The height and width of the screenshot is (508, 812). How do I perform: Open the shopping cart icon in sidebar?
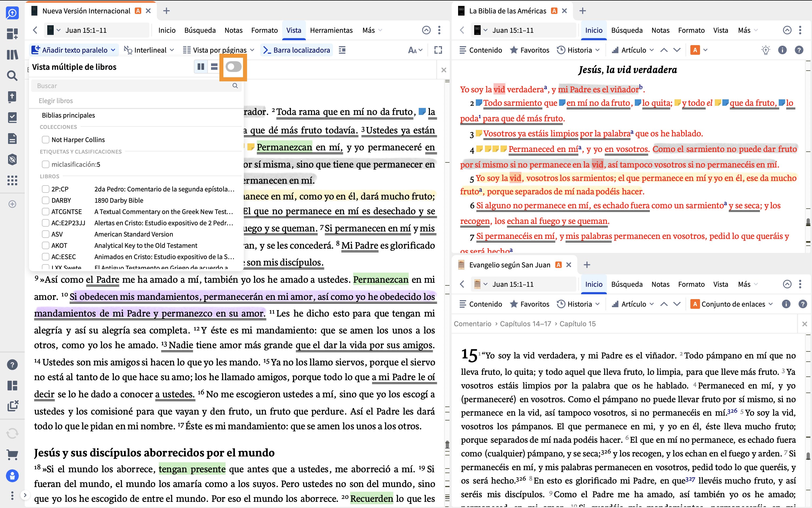[12, 455]
